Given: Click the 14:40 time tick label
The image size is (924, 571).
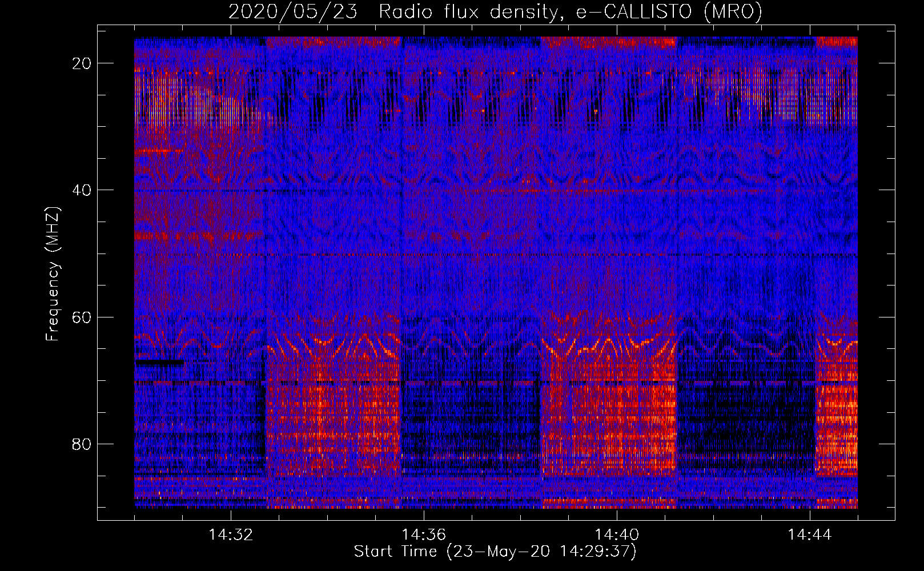Looking at the screenshot, I should click(617, 535).
